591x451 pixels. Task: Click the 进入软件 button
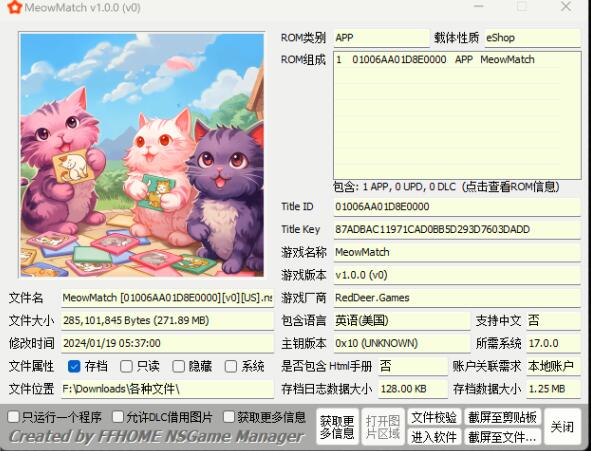pyautogui.click(x=434, y=437)
